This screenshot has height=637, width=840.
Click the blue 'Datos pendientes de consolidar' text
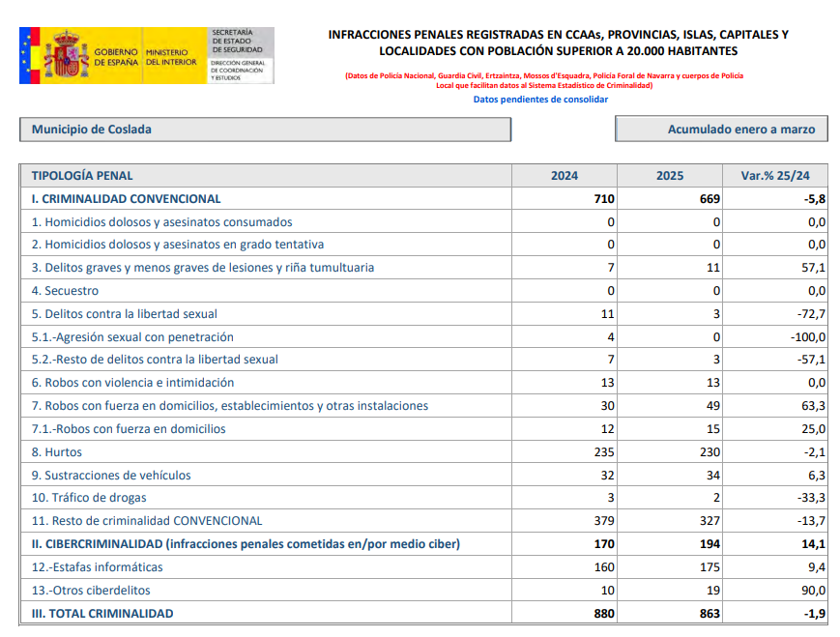pyautogui.click(x=540, y=100)
